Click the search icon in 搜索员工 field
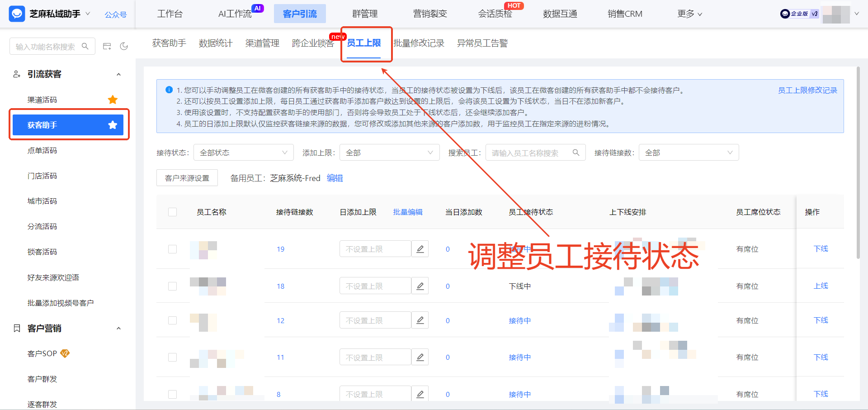This screenshot has height=410, width=868. (576, 153)
